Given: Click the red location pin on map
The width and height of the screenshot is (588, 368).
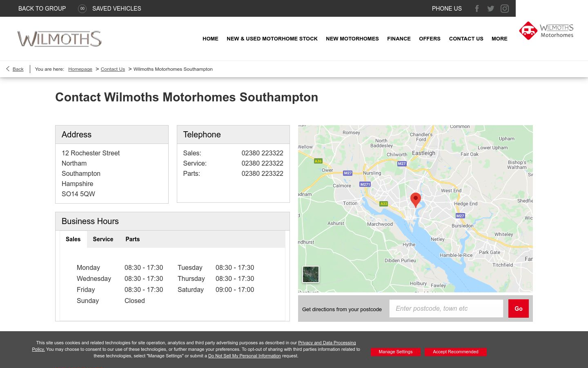Looking at the screenshot, I should [416, 200].
